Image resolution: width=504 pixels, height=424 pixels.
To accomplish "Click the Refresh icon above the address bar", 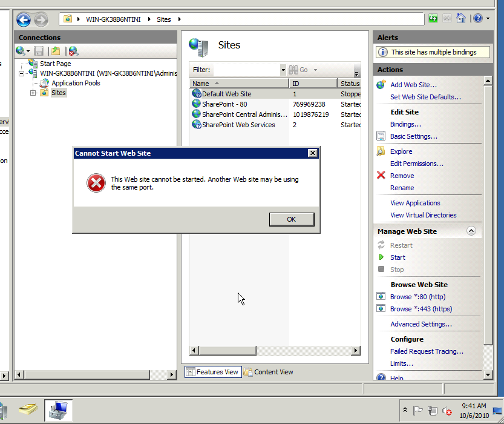I will click(433, 19).
